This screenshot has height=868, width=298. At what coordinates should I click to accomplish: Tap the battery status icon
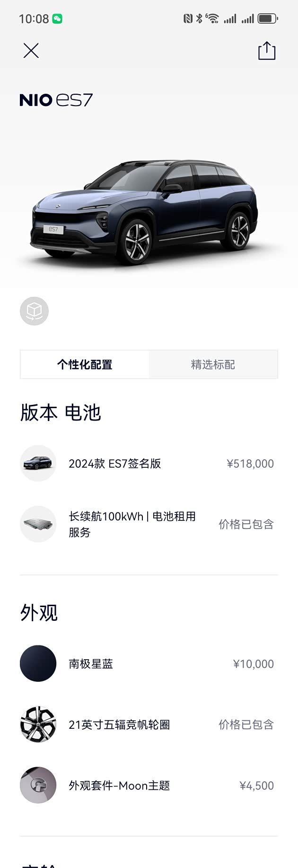(267, 19)
